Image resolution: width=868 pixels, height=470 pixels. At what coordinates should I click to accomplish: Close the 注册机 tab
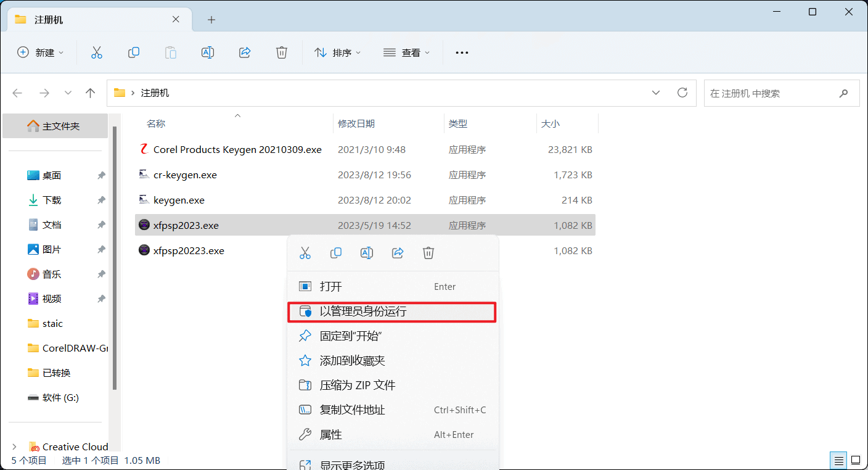coord(176,20)
